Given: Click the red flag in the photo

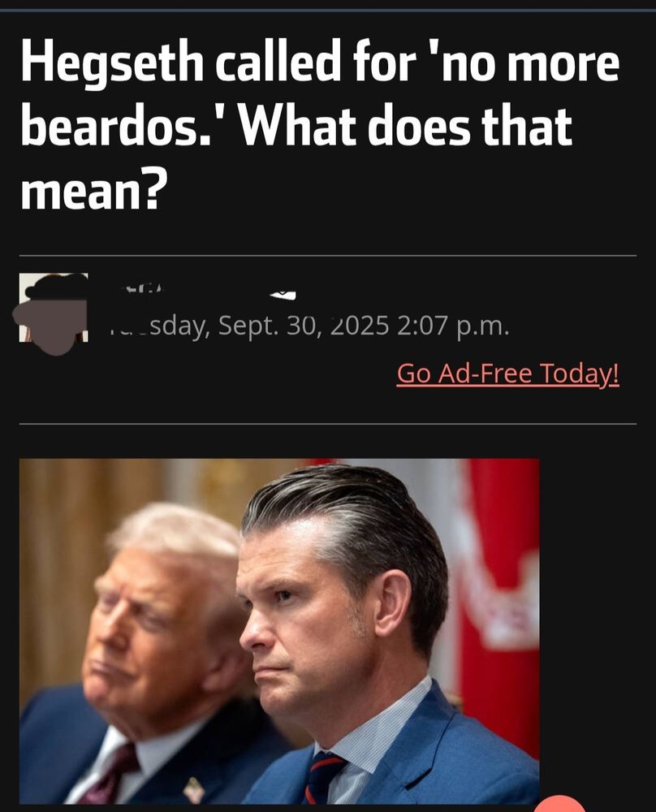Looking at the screenshot, I should [x=499, y=595].
